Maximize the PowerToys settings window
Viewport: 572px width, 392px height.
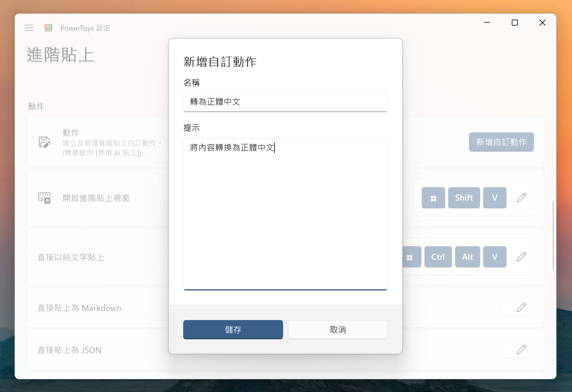(x=515, y=23)
